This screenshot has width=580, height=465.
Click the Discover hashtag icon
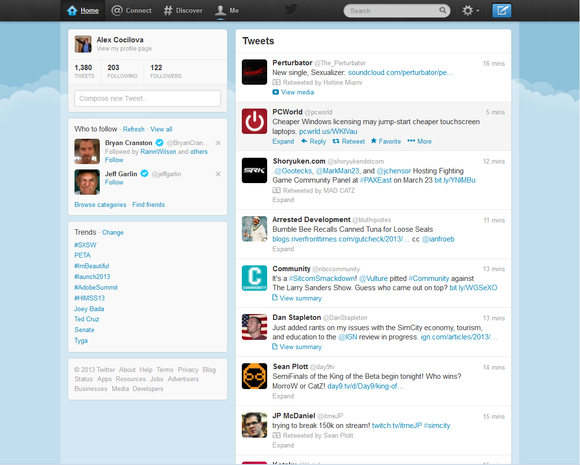point(168,10)
